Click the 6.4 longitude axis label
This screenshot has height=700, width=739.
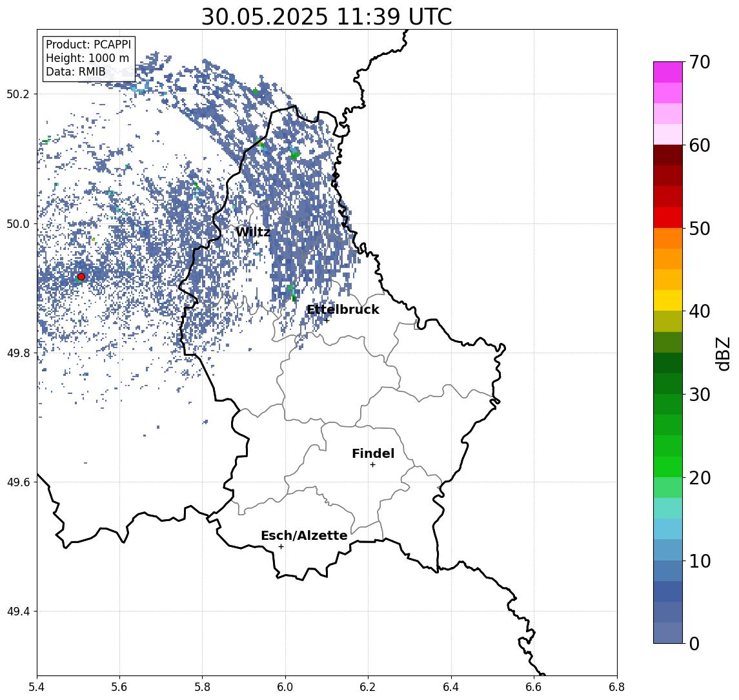pyautogui.click(x=451, y=687)
